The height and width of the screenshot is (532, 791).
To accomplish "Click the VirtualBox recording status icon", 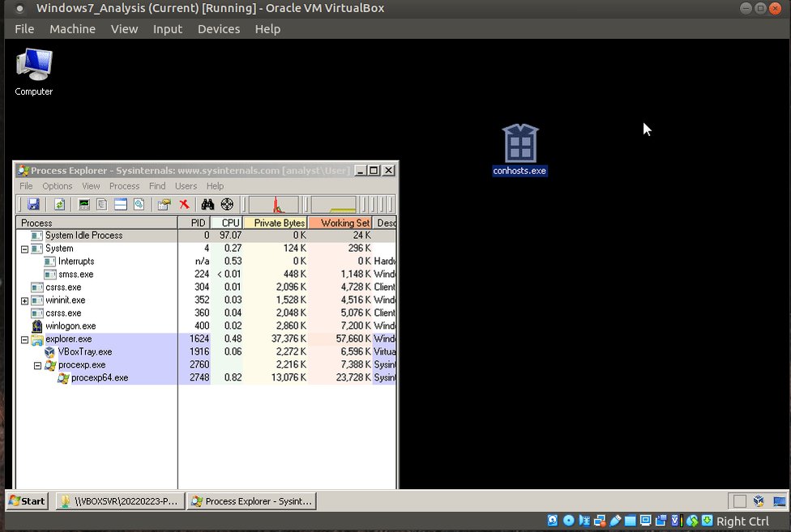I will pyautogui.click(x=661, y=521).
